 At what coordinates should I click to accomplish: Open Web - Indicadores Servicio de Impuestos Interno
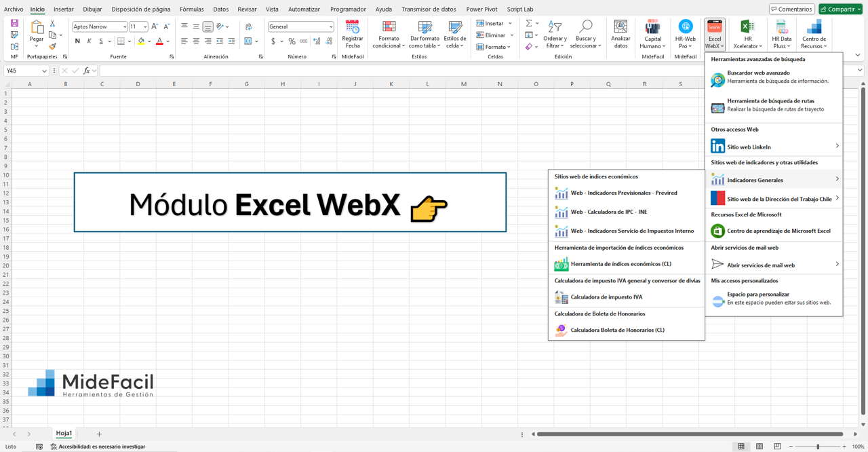pos(626,231)
